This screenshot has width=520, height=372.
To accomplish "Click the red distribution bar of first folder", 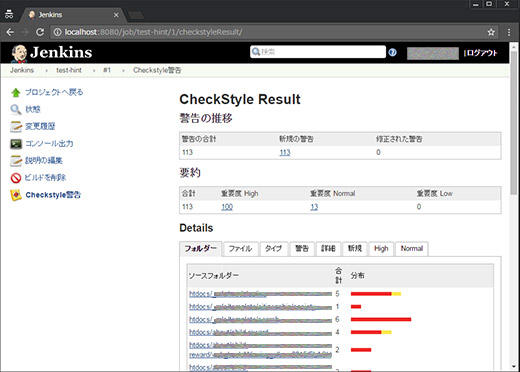I will 371,294.
